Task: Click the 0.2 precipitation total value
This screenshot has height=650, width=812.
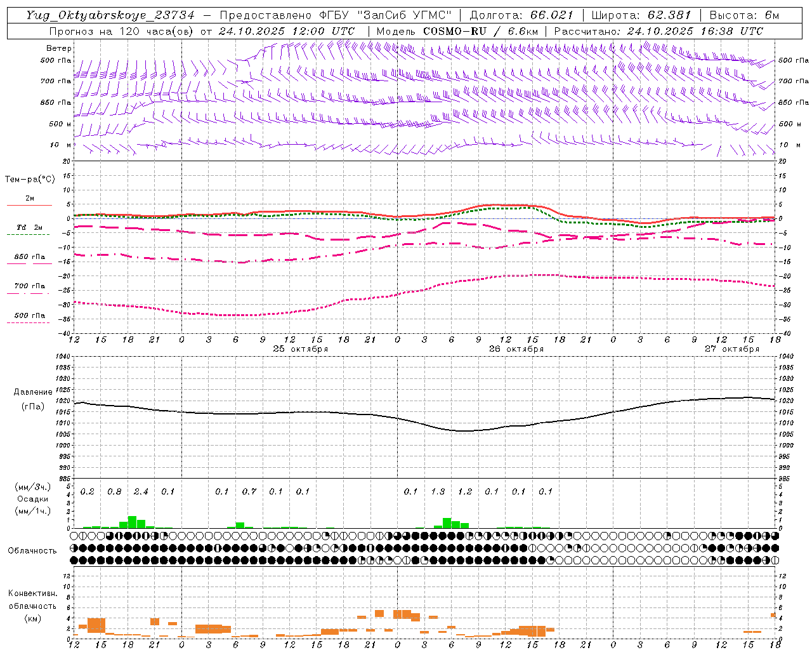Action: point(88,492)
